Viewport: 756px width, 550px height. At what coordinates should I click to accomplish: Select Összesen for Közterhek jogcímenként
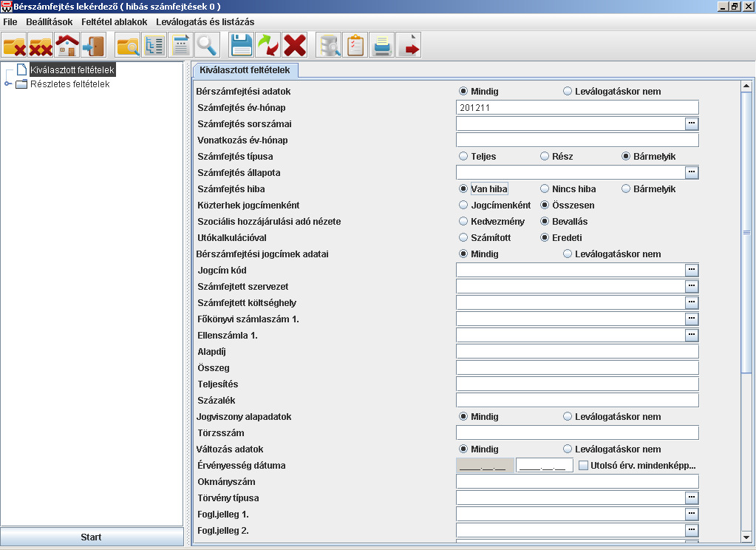tap(545, 205)
